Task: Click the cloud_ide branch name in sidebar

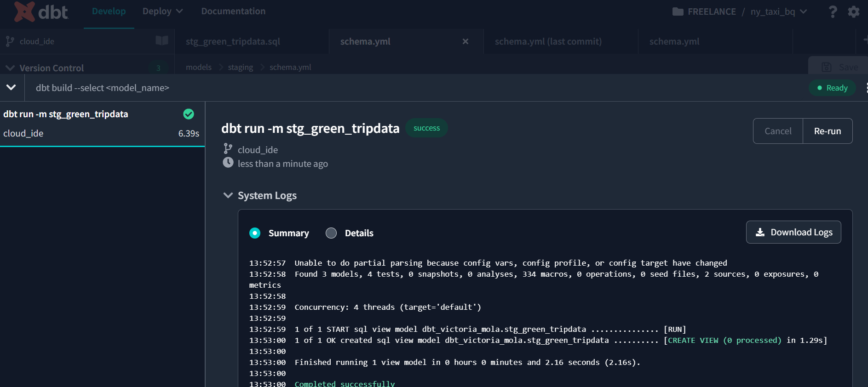Action: 37,41
